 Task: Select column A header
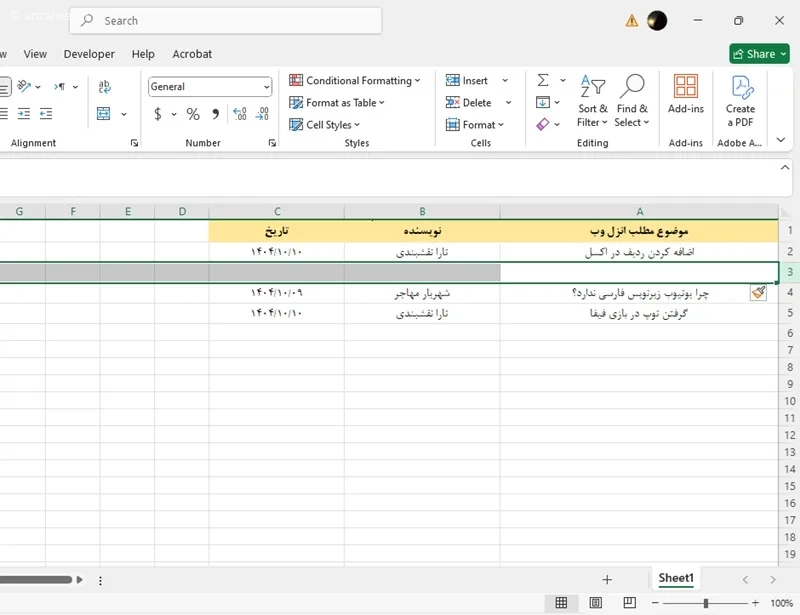(639, 211)
